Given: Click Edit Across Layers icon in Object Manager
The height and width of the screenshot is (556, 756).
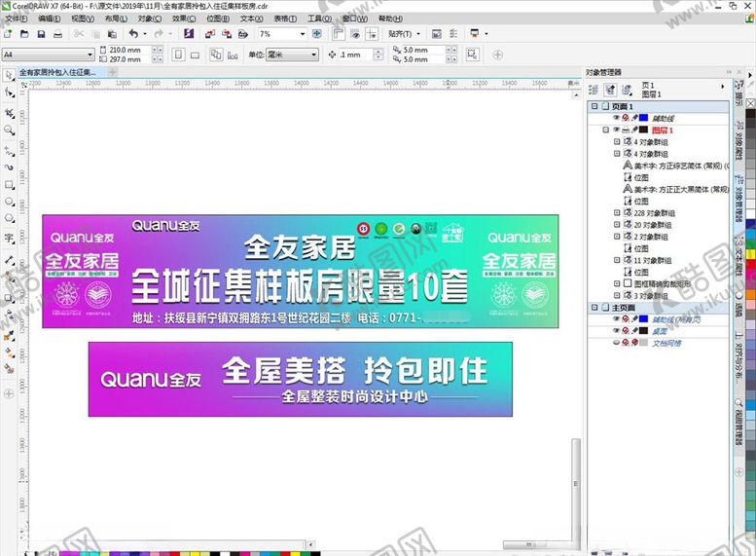Looking at the screenshot, I should (610, 90).
